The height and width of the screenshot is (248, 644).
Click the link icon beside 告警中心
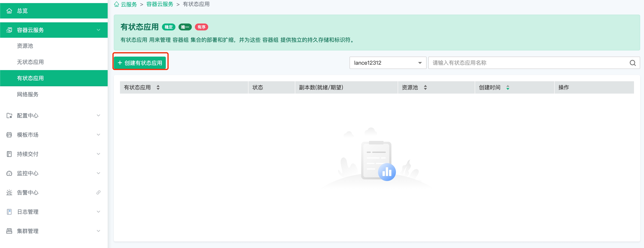[98, 192]
